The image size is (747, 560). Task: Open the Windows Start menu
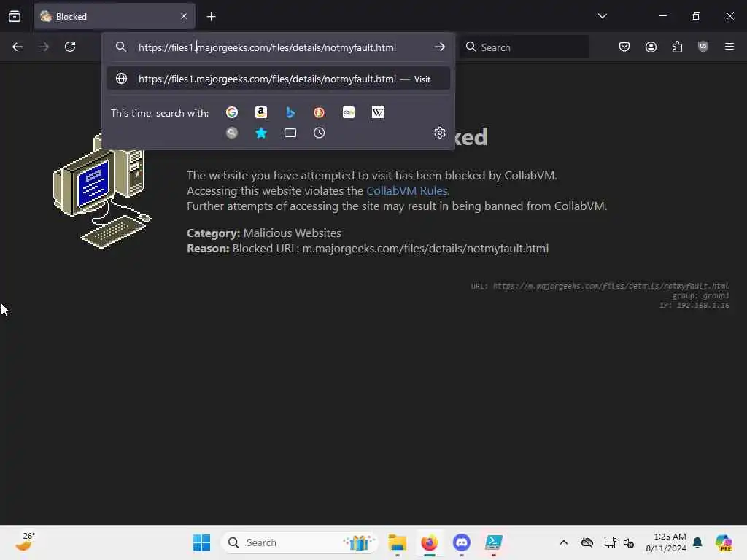[201, 542]
